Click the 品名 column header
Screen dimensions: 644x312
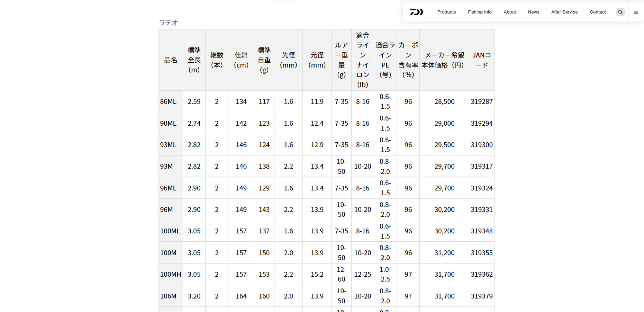click(x=171, y=60)
